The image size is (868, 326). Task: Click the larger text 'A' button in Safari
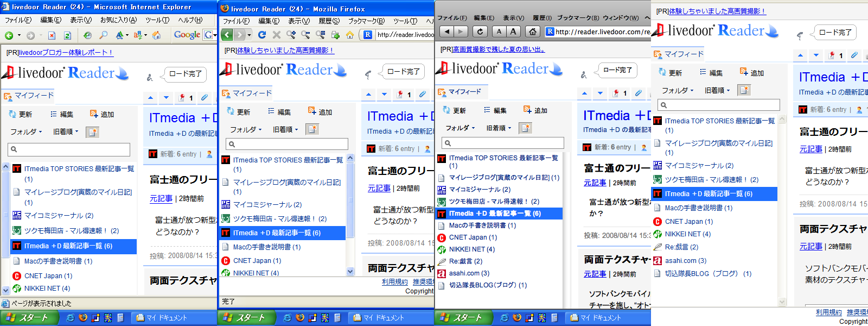pyautogui.click(x=513, y=32)
